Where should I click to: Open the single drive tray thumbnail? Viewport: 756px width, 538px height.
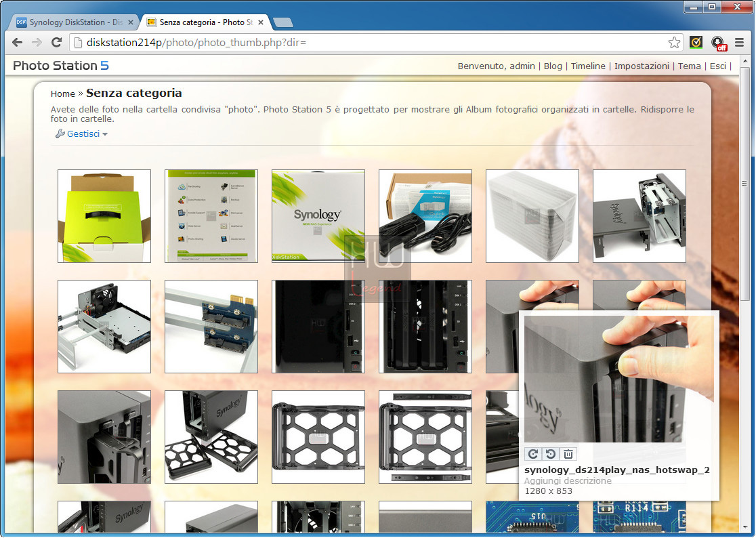(318, 437)
